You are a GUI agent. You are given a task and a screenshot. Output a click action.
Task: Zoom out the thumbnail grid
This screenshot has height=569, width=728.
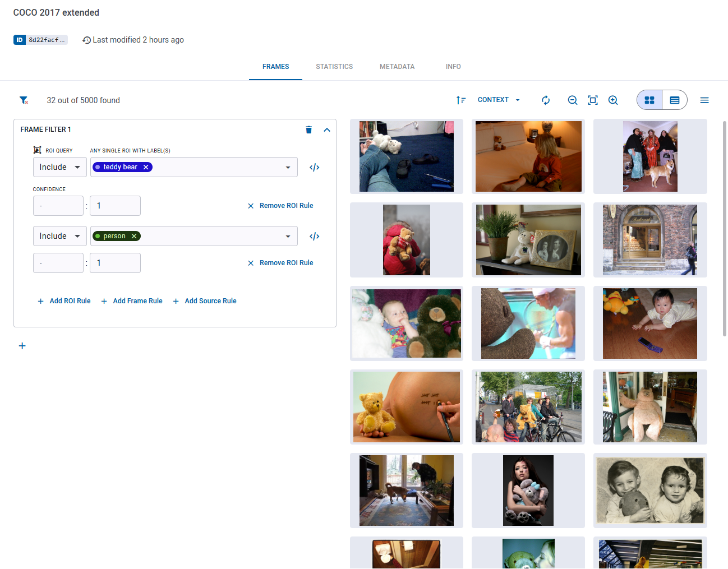(x=572, y=100)
